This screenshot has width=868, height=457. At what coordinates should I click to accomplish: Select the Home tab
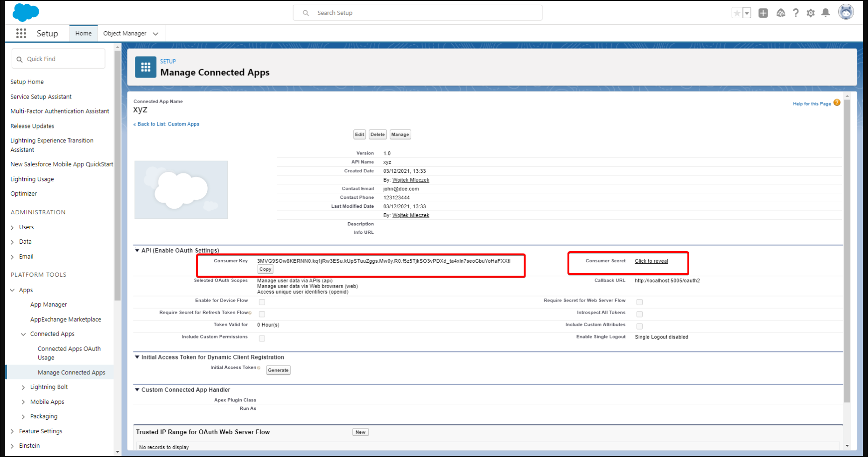(x=84, y=34)
